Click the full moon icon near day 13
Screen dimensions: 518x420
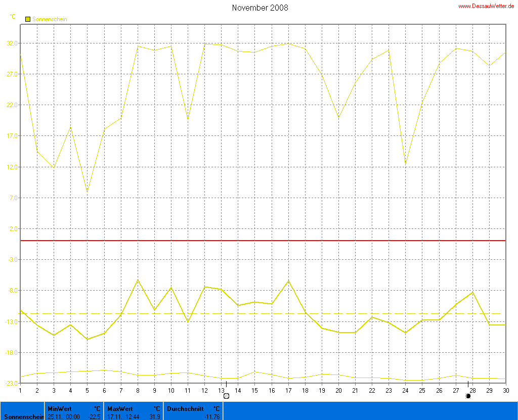click(226, 396)
